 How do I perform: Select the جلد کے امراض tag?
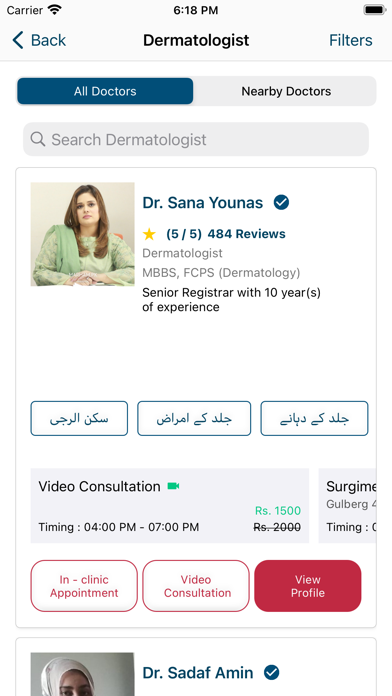click(x=194, y=419)
